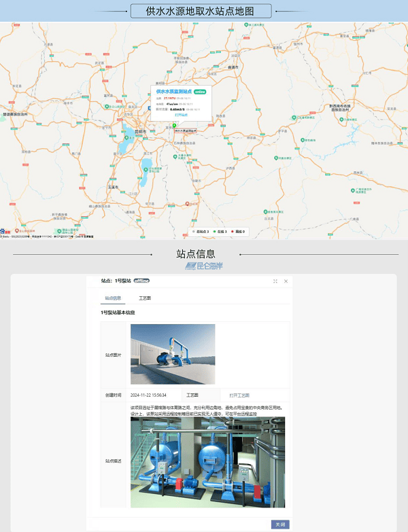
Task: Open the 打开工艺图 link
Action: pyautogui.click(x=239, y=394)
